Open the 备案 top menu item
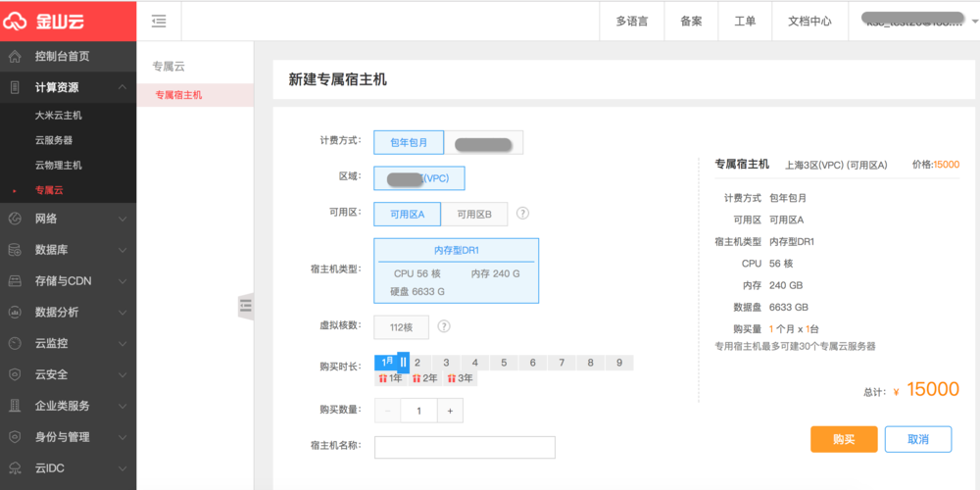The width and height of the screenshot is (980, 490). 691,22
